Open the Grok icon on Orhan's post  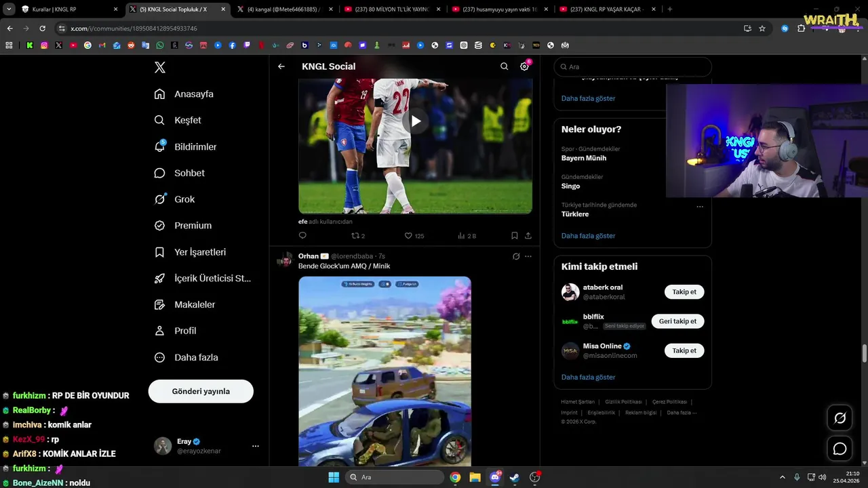(x=516, y=256)
